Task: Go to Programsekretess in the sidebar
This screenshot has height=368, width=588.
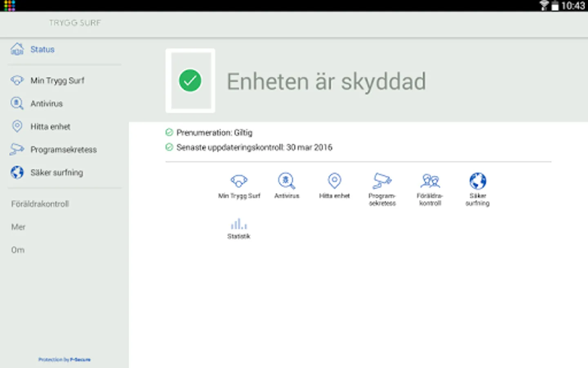Action: [63, 150]
